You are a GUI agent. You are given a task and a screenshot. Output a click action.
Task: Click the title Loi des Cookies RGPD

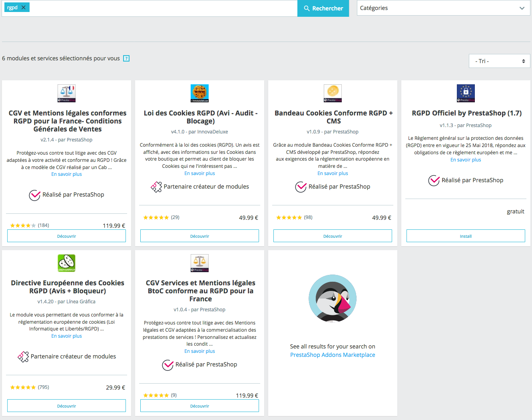click(201, 117)
